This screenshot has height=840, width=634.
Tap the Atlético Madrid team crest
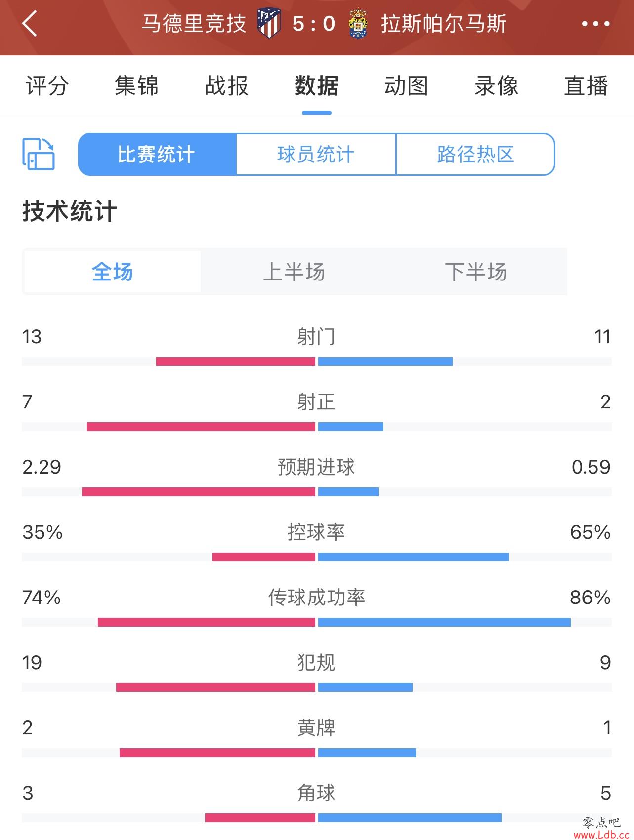pyautogui.click(x=269, y=23)
